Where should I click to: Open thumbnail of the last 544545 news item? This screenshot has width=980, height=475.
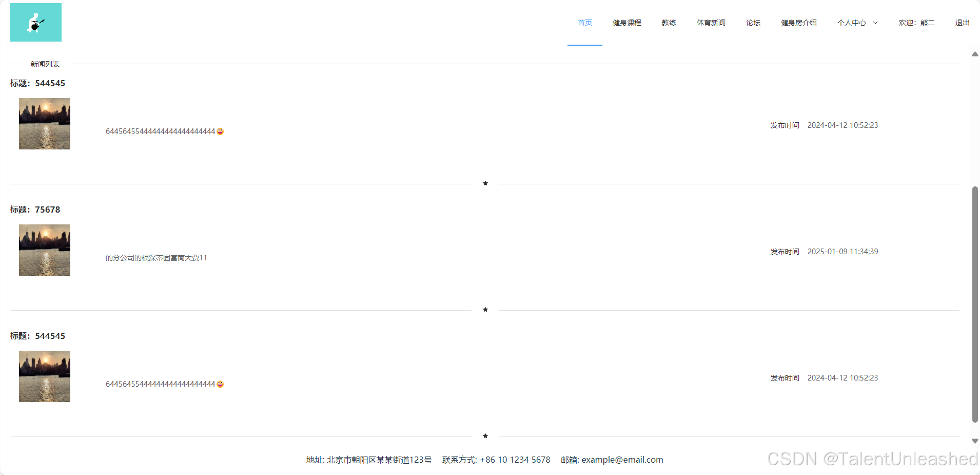click(x=45, y=376)
